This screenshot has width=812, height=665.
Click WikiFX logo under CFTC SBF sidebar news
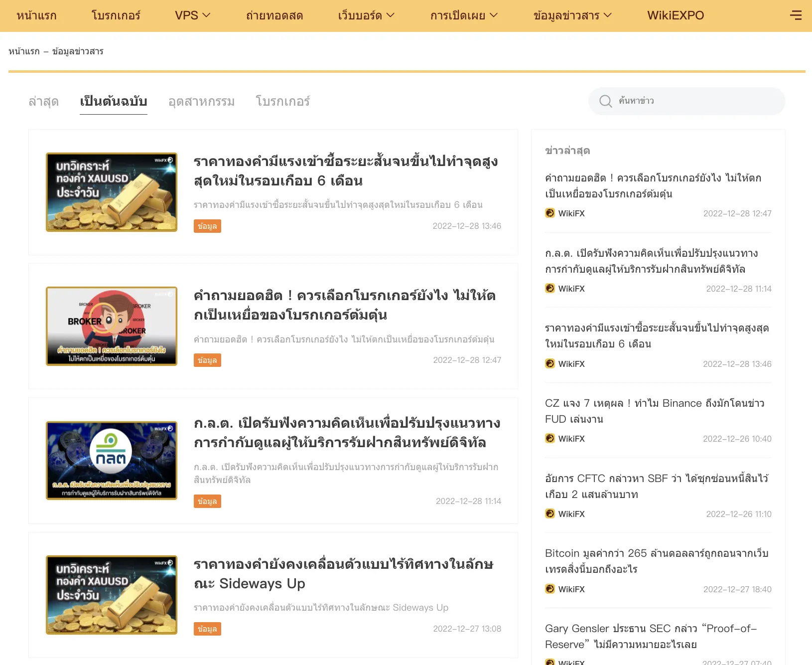(x=550, y=513)
